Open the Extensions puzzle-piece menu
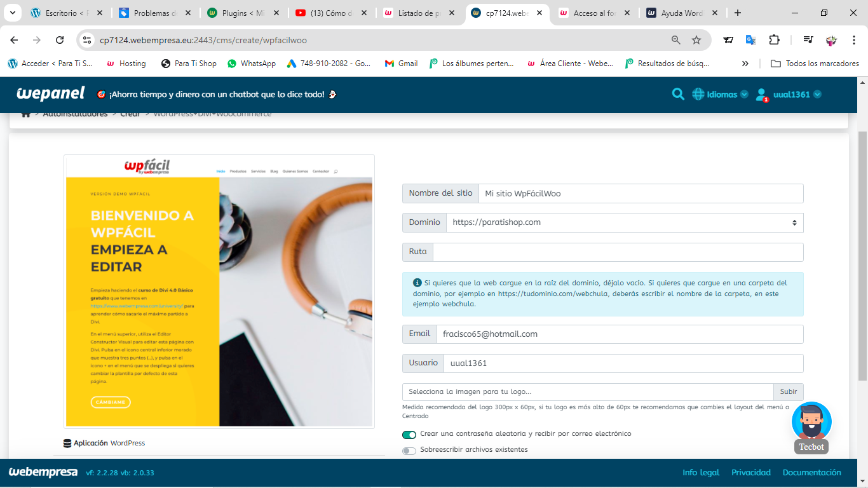This screenshot has width=868, height=488. click(x=774, y=40)
